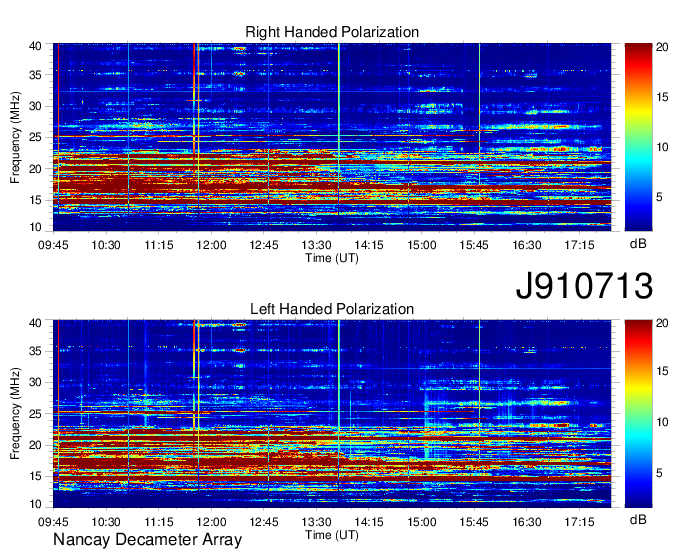The height and width of the screenshot is (552, 680).
Task: Click the 'Nancay Decameter Array' caption
Action: tap(147, 539)
